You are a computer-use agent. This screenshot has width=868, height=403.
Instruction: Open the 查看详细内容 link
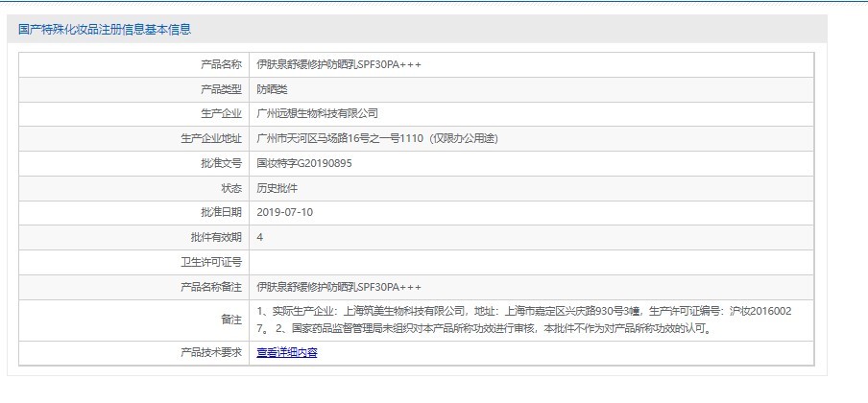point(287,353)
